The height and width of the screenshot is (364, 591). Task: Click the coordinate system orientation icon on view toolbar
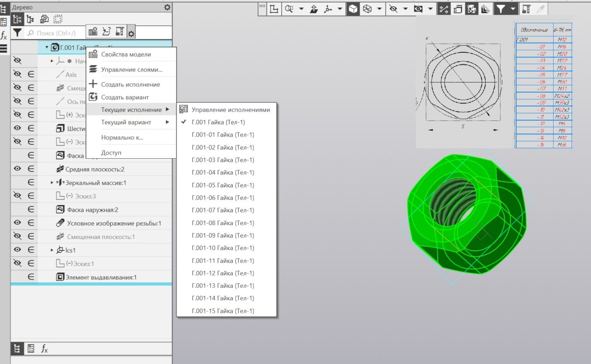(275, 9)
